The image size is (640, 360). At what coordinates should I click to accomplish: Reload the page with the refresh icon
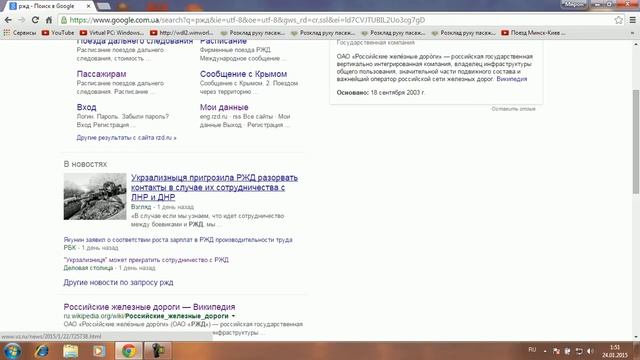tap(35, 20)
